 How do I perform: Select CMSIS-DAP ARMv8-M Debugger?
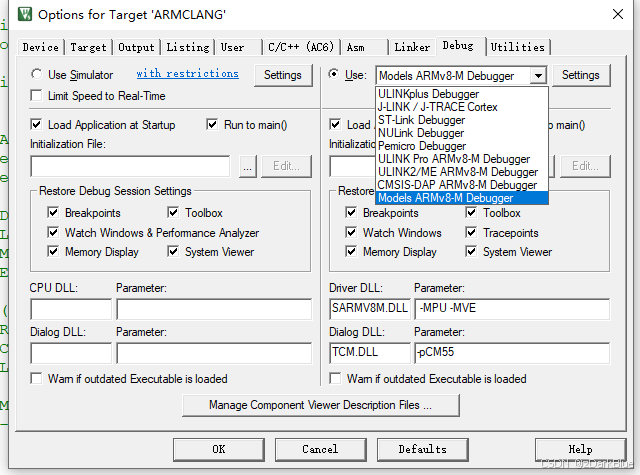tap(462, 185)
